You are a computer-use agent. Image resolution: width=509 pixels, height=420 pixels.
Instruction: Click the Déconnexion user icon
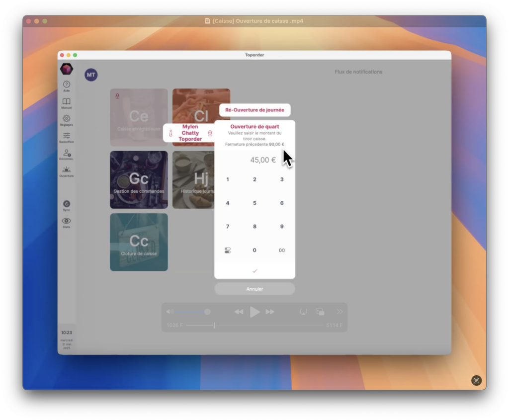[66, 153]
